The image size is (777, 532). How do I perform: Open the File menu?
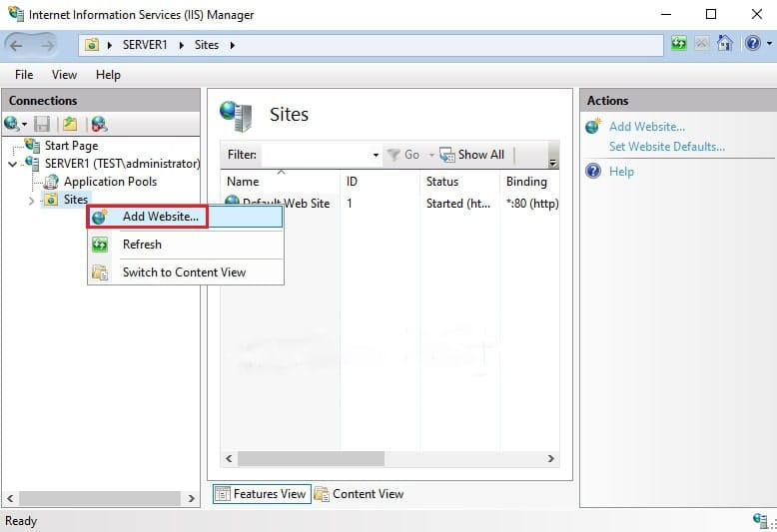[24, 75]
